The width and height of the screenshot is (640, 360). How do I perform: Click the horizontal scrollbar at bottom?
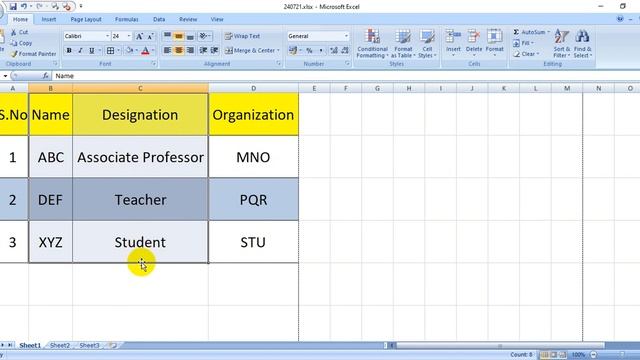click(500, 345)
